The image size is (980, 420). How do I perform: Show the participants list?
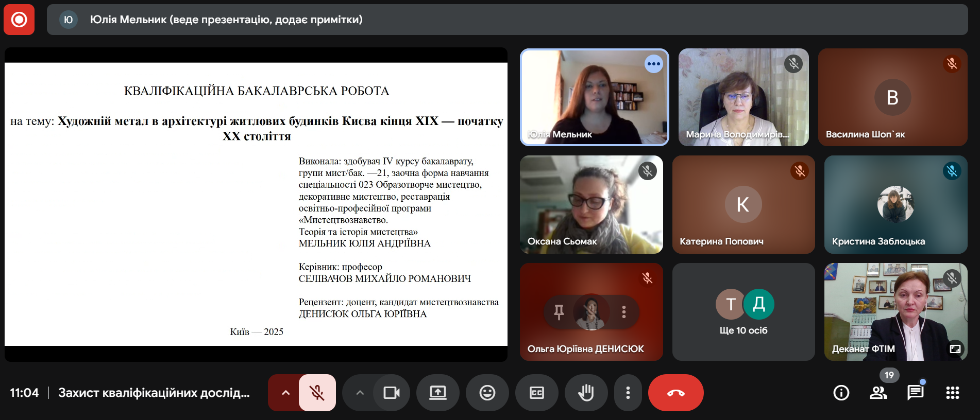click(878, 393)
